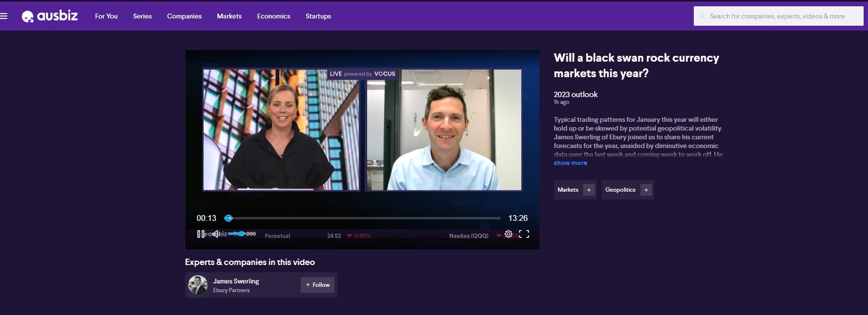Click the 'Experts & companies in this video' heading
This screenshot has height=315, width=868.
point(250,262)
